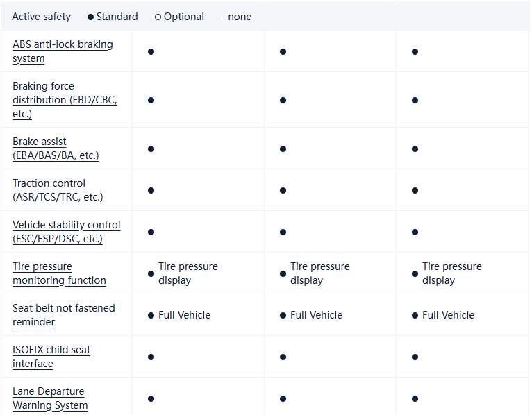Click the hollow Optional circle in legend
The height and width of the screenshot is (415, 532).
pos(158,17)
